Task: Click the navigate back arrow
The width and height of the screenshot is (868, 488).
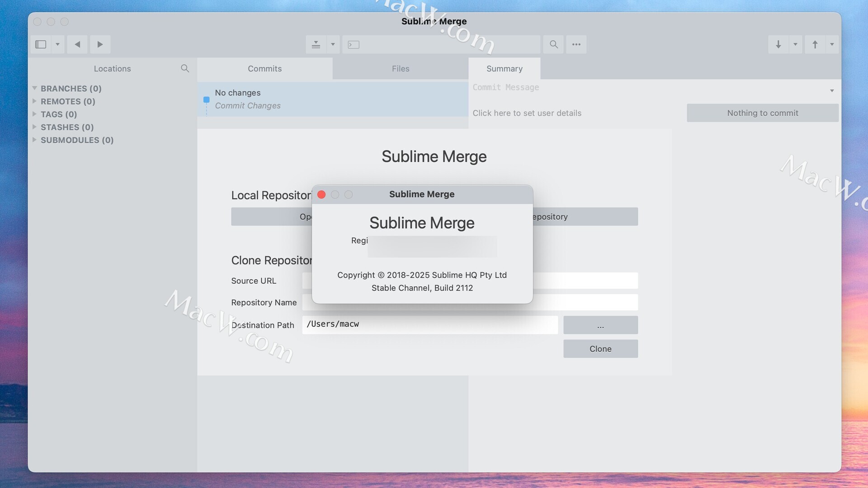Action: [x=77, y=44]
